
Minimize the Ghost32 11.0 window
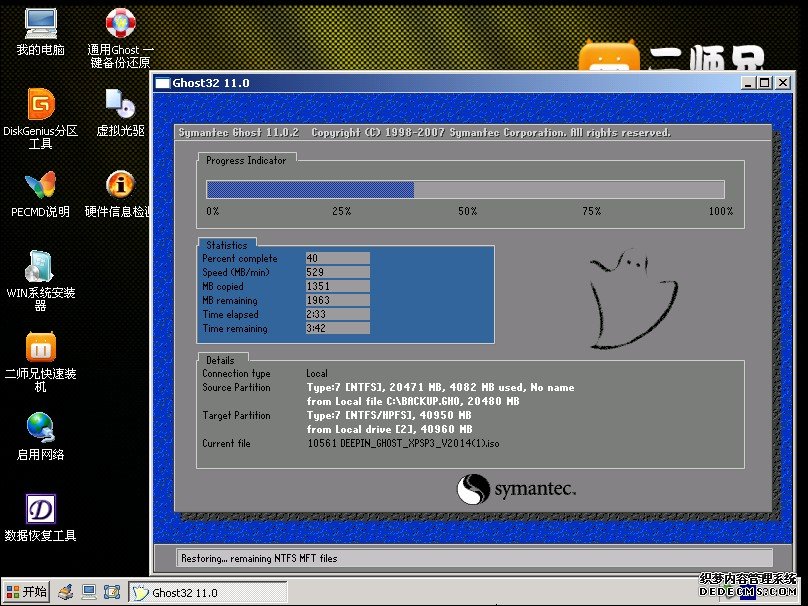pos(748,82)
